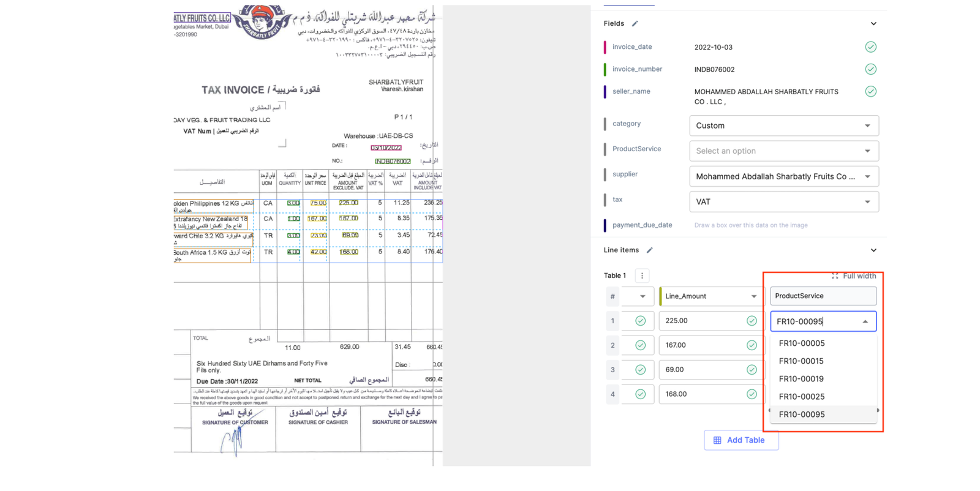
Task: Click the green checkmark for seller_name
Action: pos(870,92)
